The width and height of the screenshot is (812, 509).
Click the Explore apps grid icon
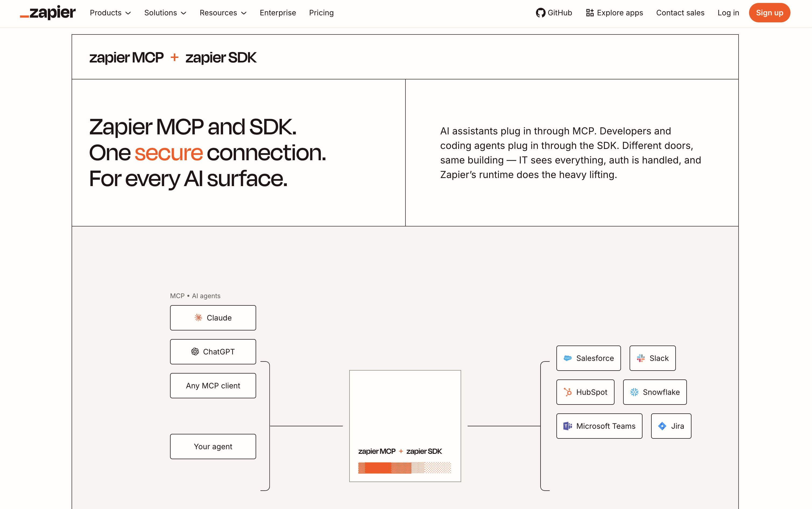(590, 13)
